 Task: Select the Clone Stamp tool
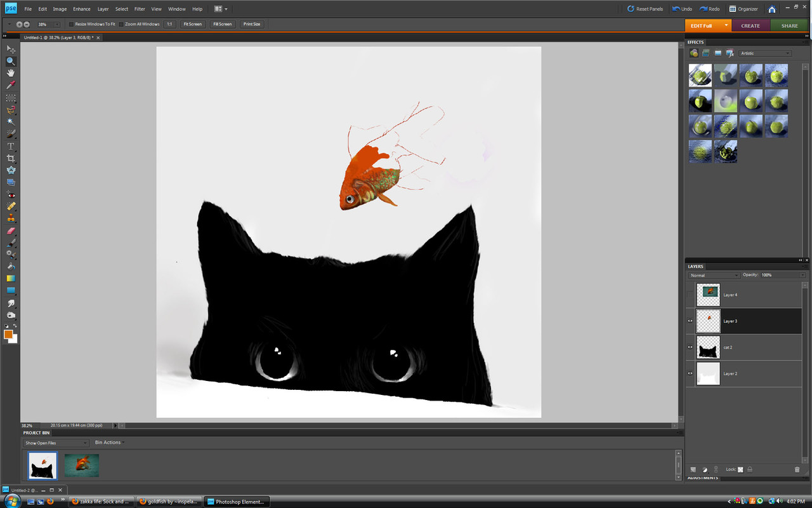[x=11, y=218]
